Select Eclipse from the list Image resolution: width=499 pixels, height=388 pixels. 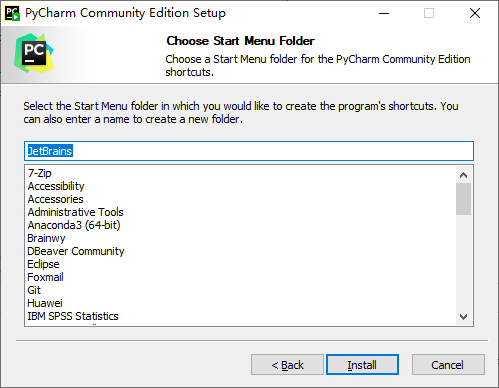point(43,264)
